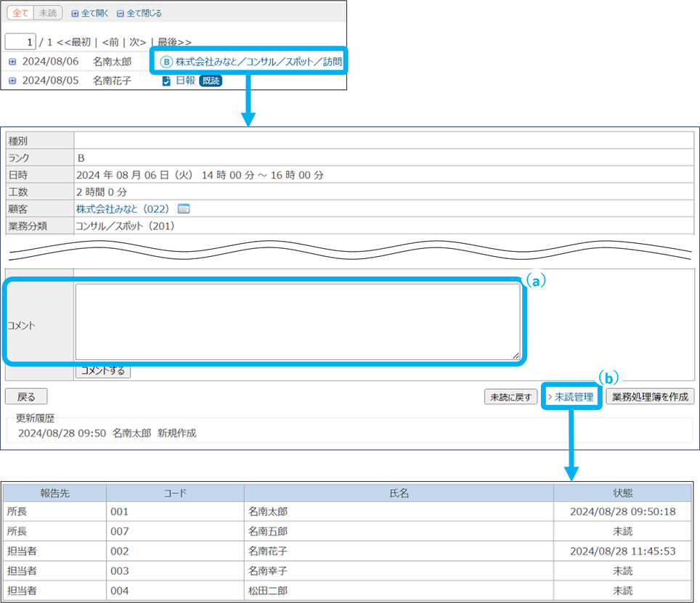Click the 未読に戻す button

(511, 397)
